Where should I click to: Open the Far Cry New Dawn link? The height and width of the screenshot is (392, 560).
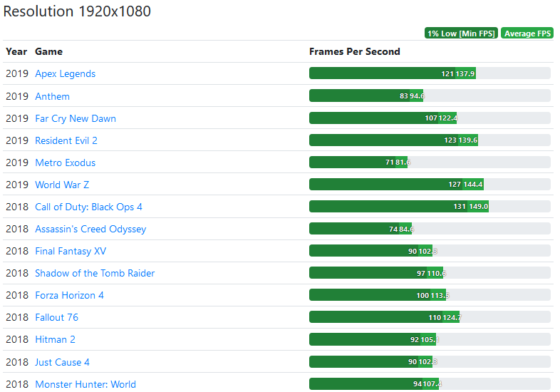pos(76,118)
